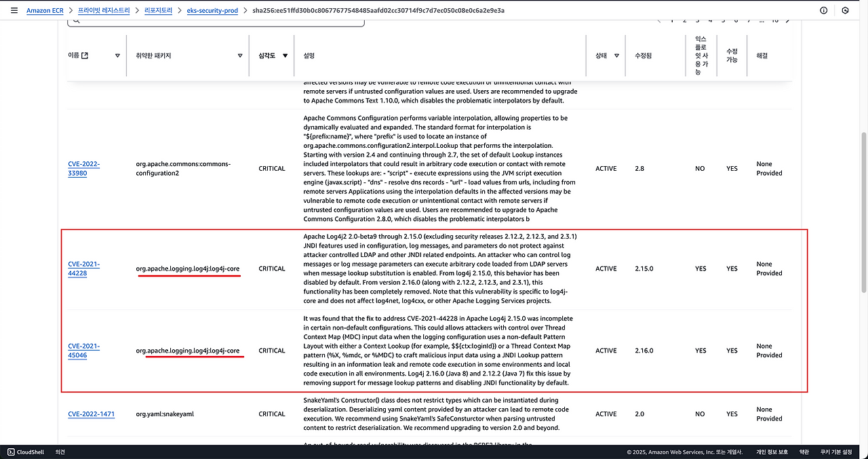Sort by 상태 column arrow
The height and width of the screenshot is (459, 868).
[x=616, y=56]
